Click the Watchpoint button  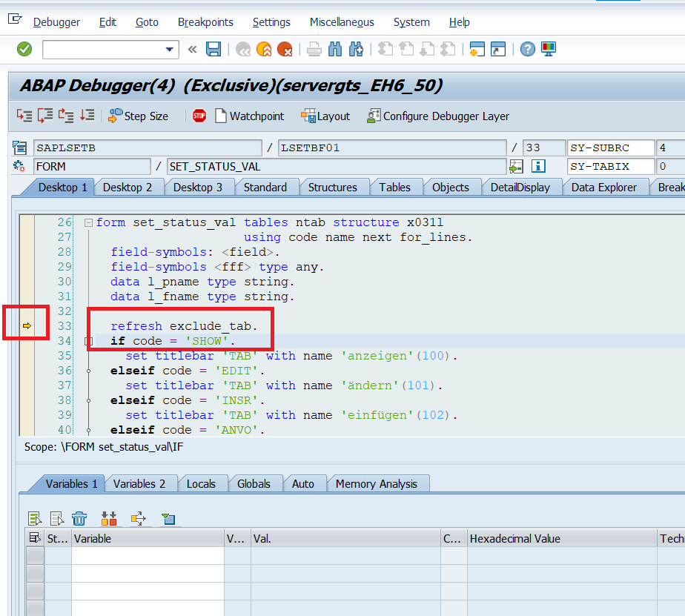click(x=249, y=116)
